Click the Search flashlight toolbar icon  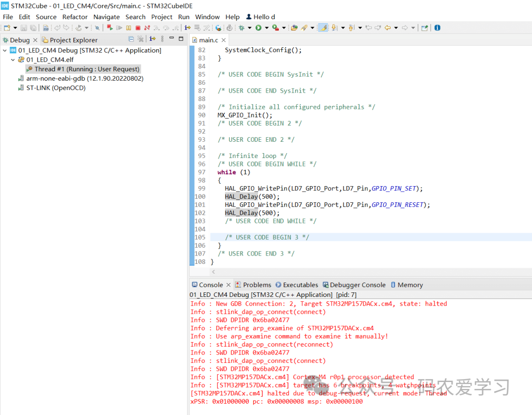click(304, 28)
